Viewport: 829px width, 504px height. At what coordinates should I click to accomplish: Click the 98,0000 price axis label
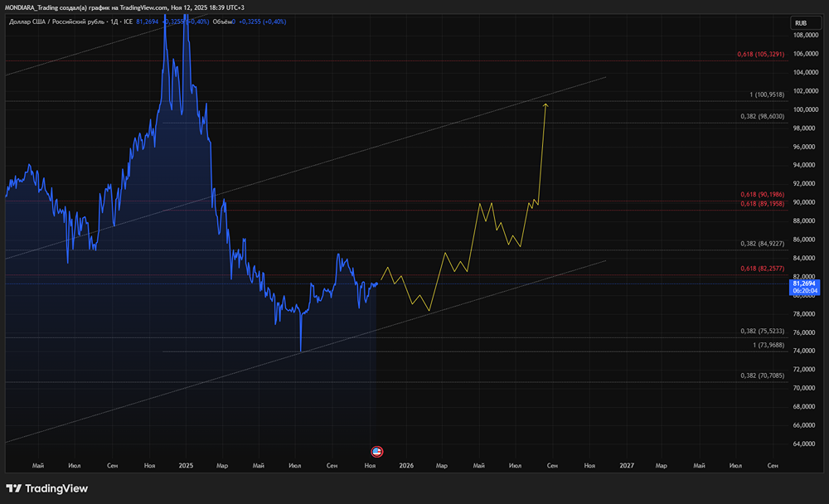[x=806, y=128]
